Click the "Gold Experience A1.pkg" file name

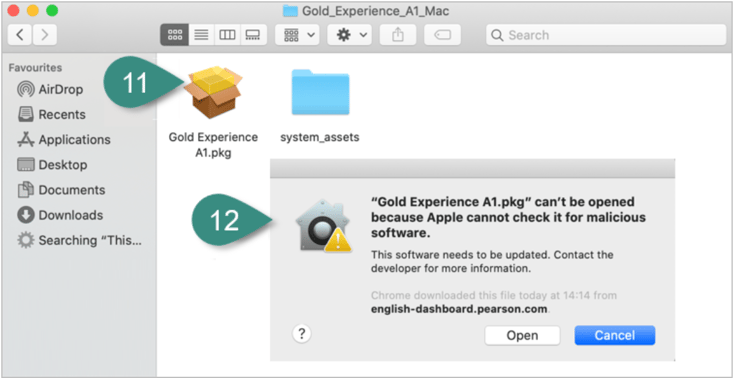(x=213, y=145)
